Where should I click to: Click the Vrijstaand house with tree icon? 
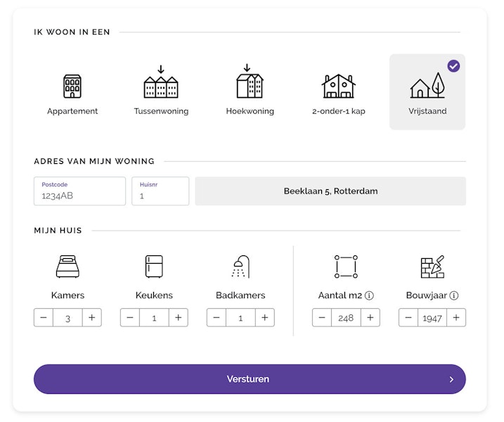point(427,85)
